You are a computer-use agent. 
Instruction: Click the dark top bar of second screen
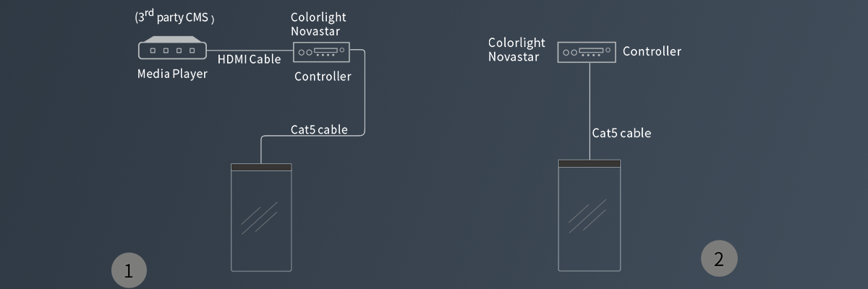(x=590, y=163)
